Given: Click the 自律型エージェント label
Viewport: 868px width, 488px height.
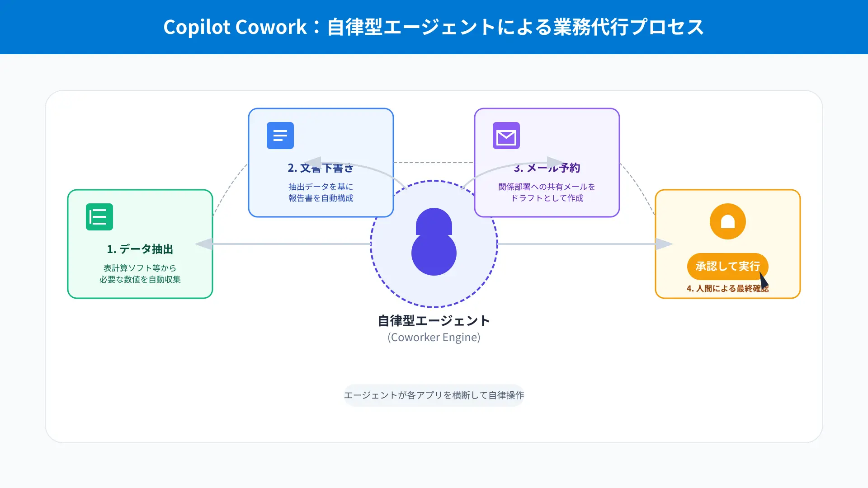Looking at the screenshot, I should point(434,321).
